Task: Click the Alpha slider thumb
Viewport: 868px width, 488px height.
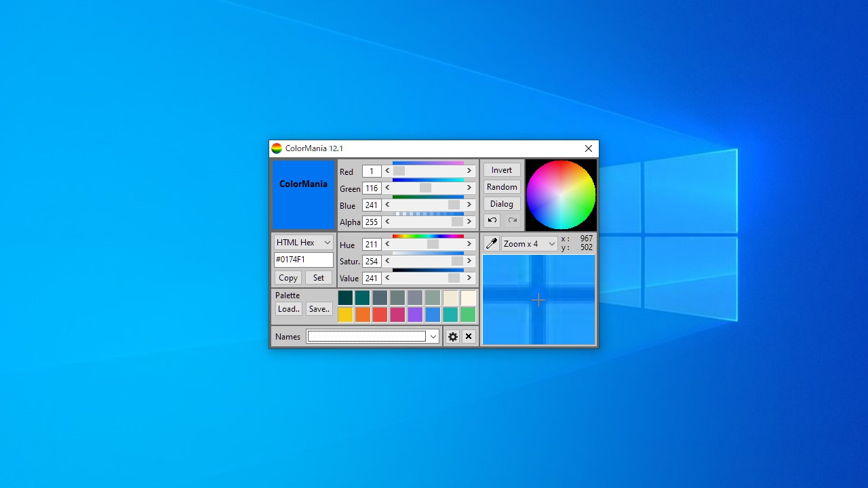Action: (x=457, y=222)
